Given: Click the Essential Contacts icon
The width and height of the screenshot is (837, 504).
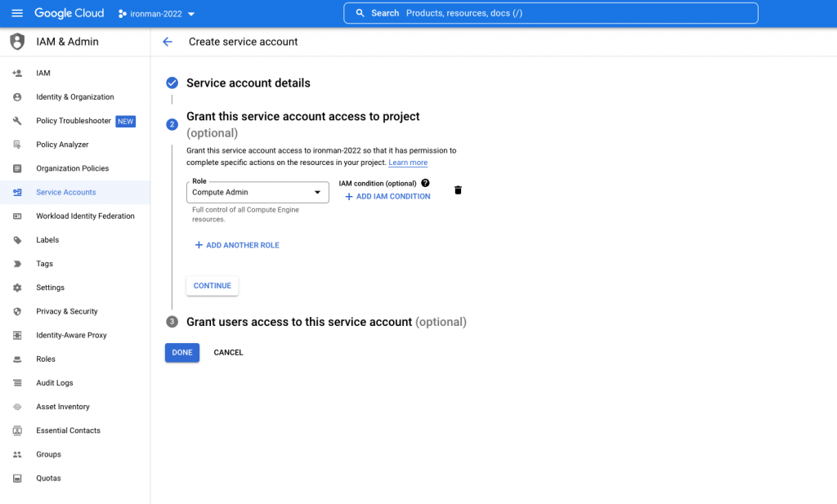Looking at the screenshot, I should click(x=17, y=430).
